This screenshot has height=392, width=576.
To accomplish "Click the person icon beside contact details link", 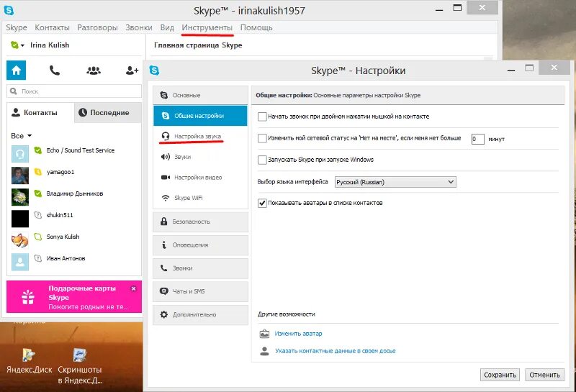I will click(x=264, y=351).
